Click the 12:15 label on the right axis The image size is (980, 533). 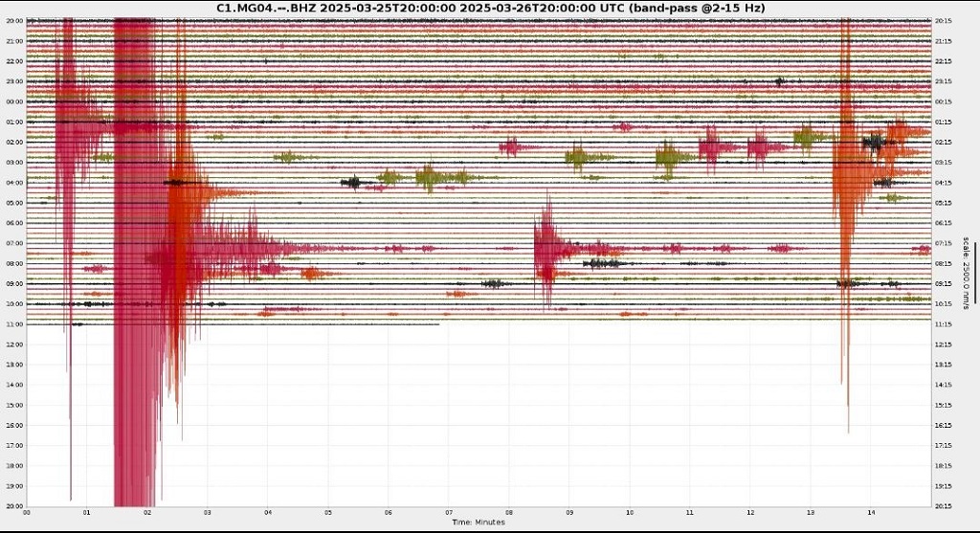pos(943,344)
